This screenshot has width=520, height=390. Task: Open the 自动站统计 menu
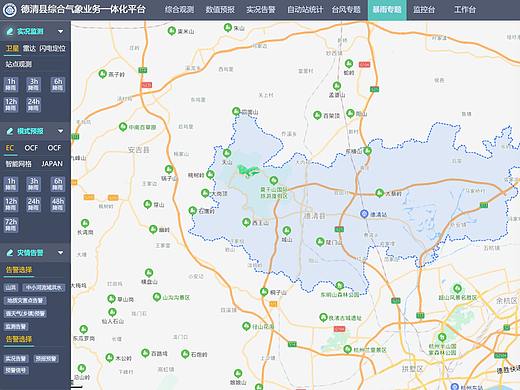pyautogui.click(x=305, y=10)
